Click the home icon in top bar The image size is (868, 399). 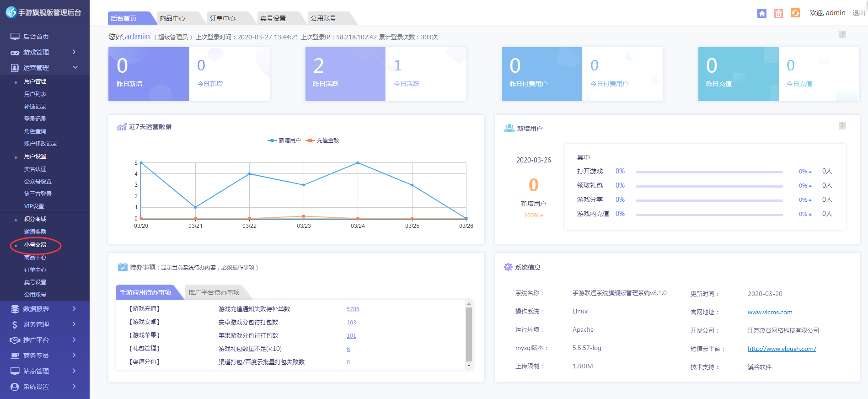click(x=762, y=13)
